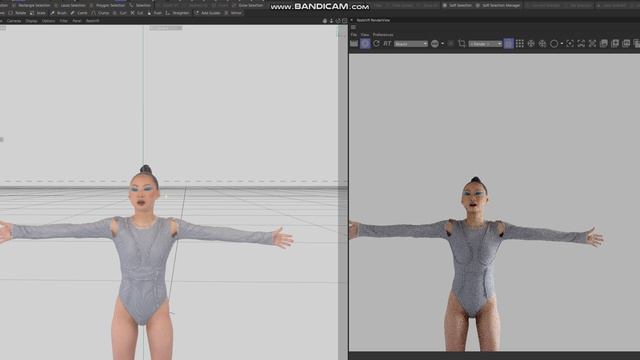The width and height of the screenshot is (640, 360).
Task: Open the Beauty AOV dropdown
Action: (411, 44)
